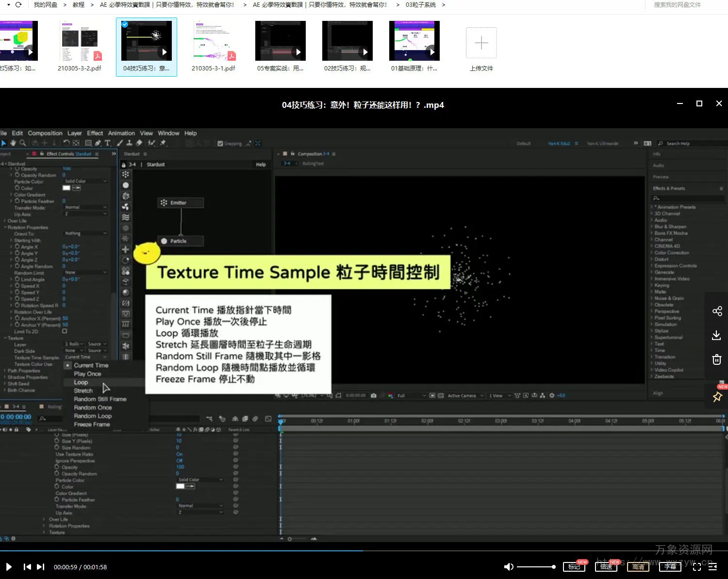Select the Selection tool in AE toolbar
The image size is (728, 579).
pyautogui.click(x=4, y=143)
